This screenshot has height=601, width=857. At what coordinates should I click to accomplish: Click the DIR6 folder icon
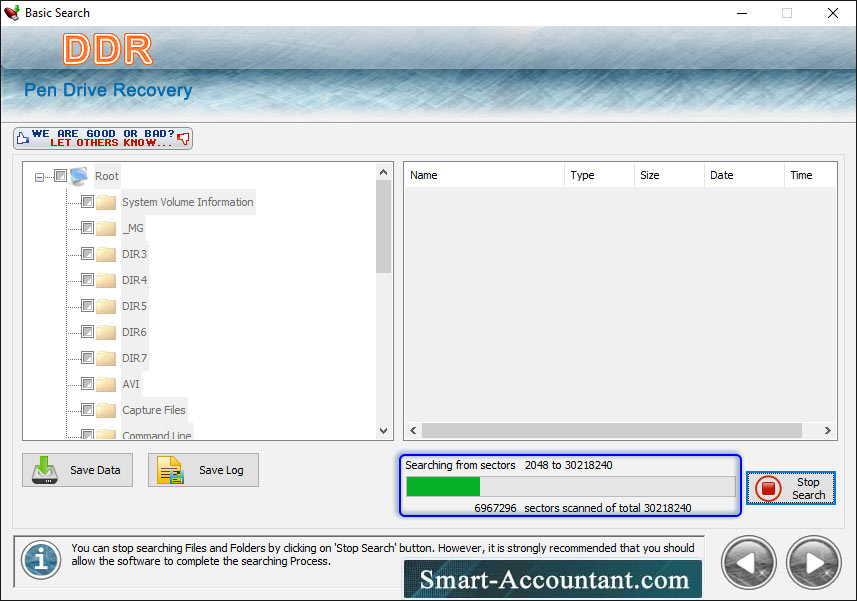point(106,332)
